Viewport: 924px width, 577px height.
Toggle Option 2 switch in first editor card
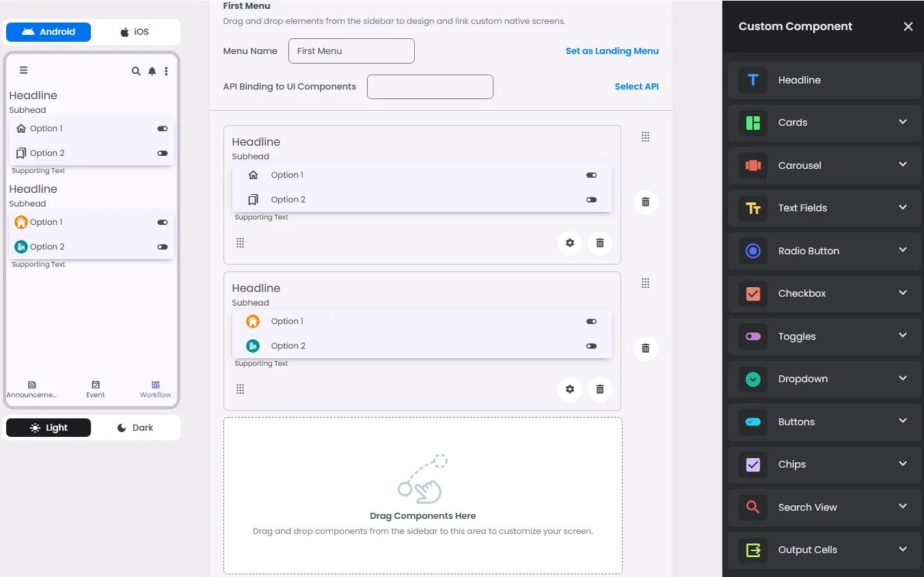(x=591, y=200)
